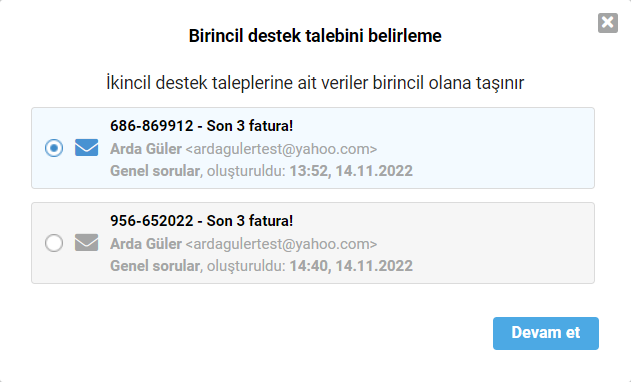The height and width of the screenshot is (382, 631).
Task: Click Genel sorular in ticket created 14:40
Action: coord(155,266)
